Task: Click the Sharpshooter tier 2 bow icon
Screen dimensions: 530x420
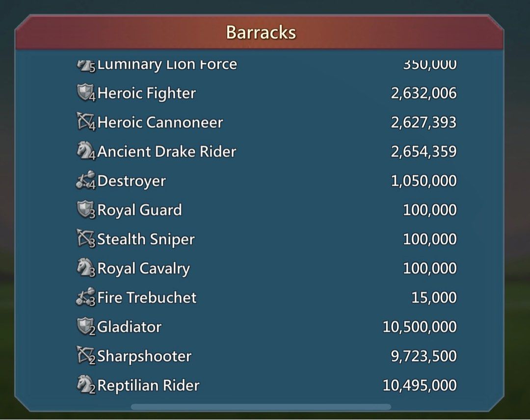Action: [x=86, y=355]
